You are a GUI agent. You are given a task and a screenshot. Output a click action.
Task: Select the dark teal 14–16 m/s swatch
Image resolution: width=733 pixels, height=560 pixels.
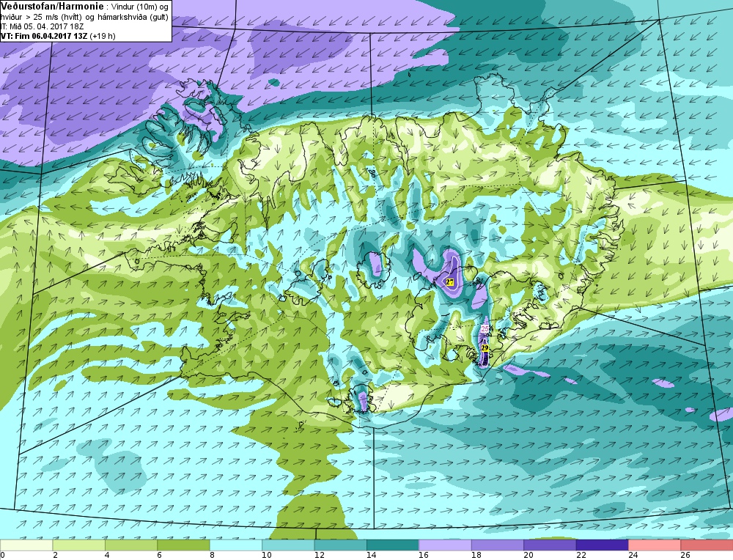click(393, 545)
